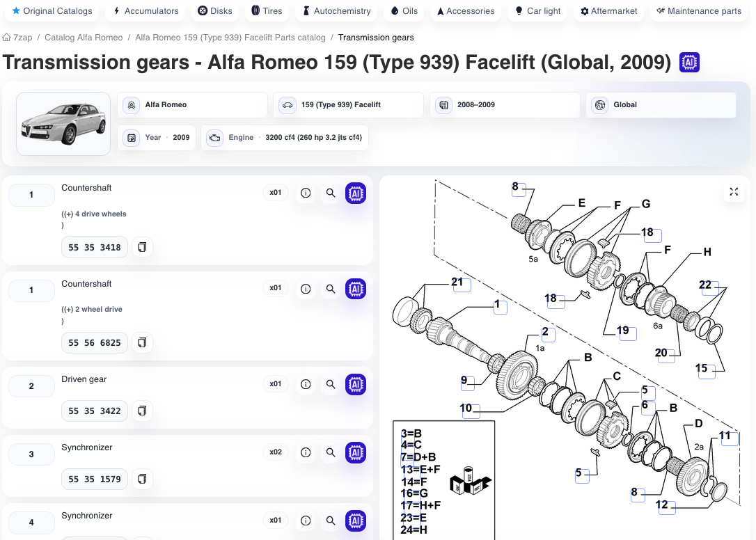Click part number 55 35 3418
This screenshot has width=756, height=540.
point(95,247)
